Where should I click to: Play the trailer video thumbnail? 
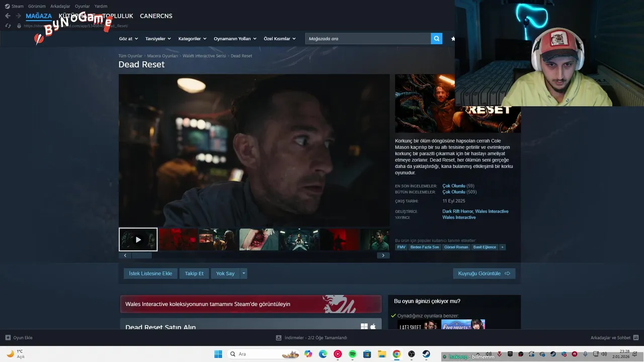click(138, 239)
